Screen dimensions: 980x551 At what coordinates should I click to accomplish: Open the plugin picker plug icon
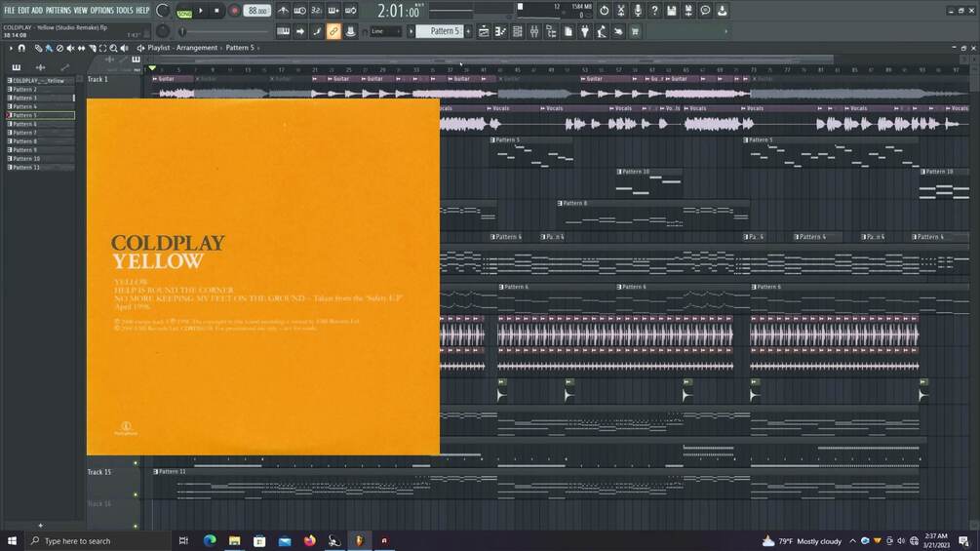[585, 31]
